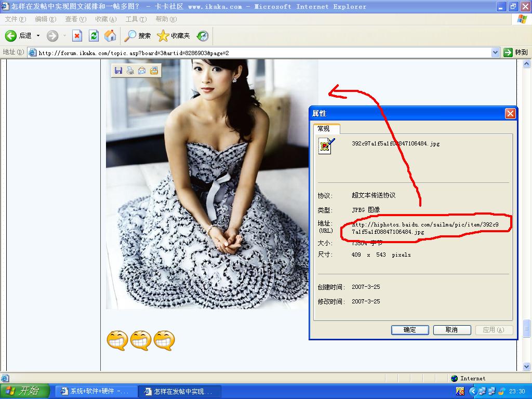532x399 pixels.
Task: Print the picture using image toolbar icon
Action: [130, 70]
